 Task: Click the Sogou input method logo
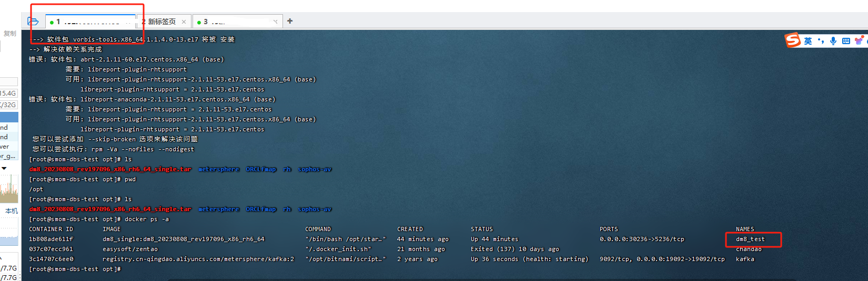pos(792,40)
